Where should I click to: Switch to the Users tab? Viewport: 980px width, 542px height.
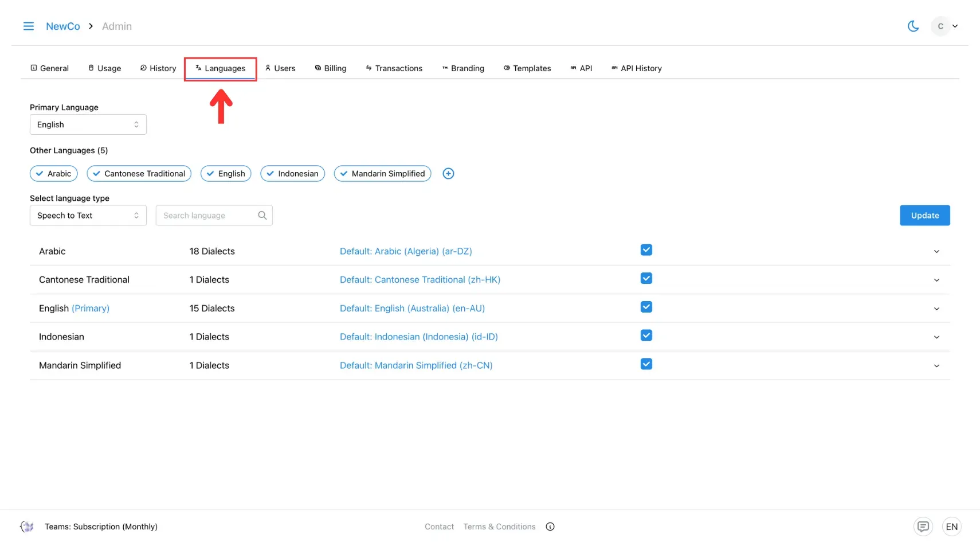[280, 68]
